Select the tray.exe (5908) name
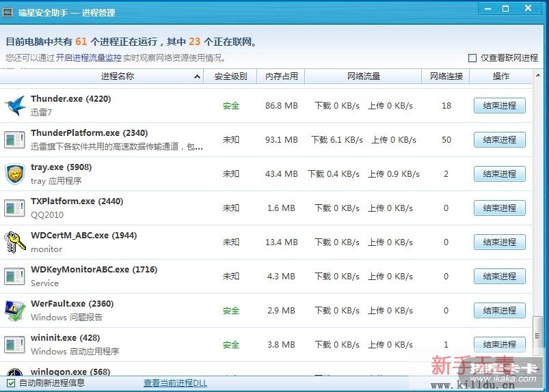 coord(62,167)
